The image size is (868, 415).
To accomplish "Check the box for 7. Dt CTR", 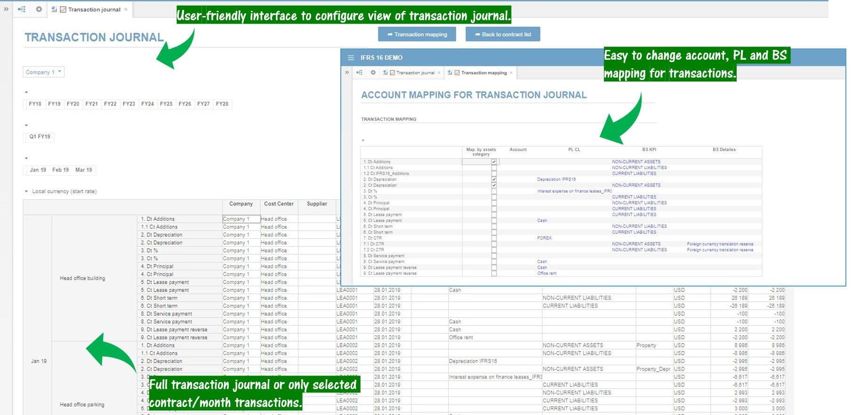I will point(494,238).
